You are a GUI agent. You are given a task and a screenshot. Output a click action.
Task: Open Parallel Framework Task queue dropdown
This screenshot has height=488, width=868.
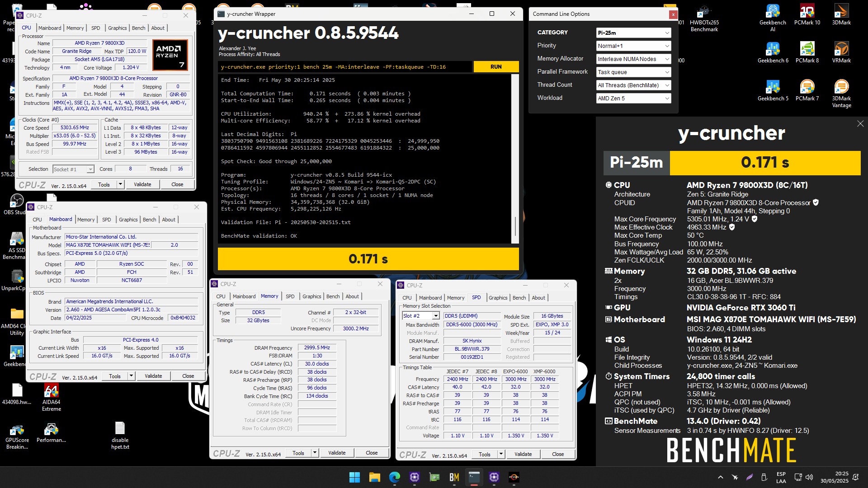point(633,72)
